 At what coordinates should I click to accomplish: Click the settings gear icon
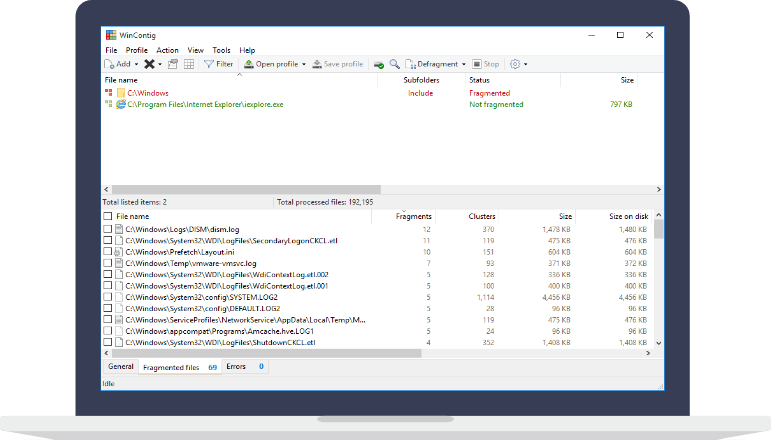pyautogui.click(x=515, y=64)
